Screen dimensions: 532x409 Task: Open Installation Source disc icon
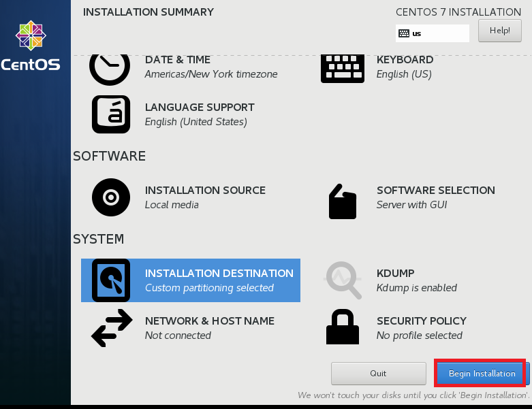(111, 197)
